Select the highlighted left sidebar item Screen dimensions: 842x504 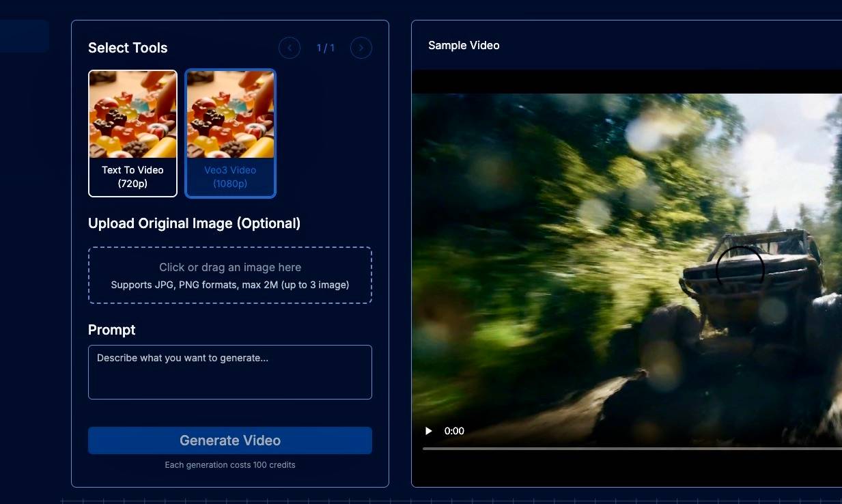click(x=24, y=36)
